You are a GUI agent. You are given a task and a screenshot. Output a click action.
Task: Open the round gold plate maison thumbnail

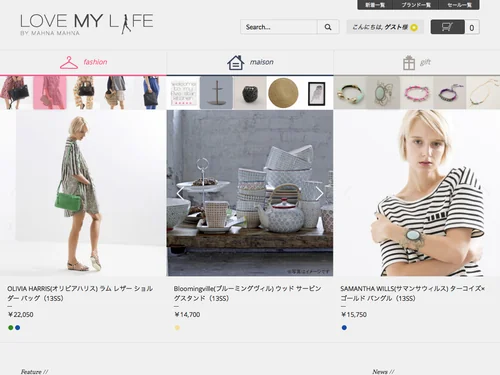click(x=283, y=93)
